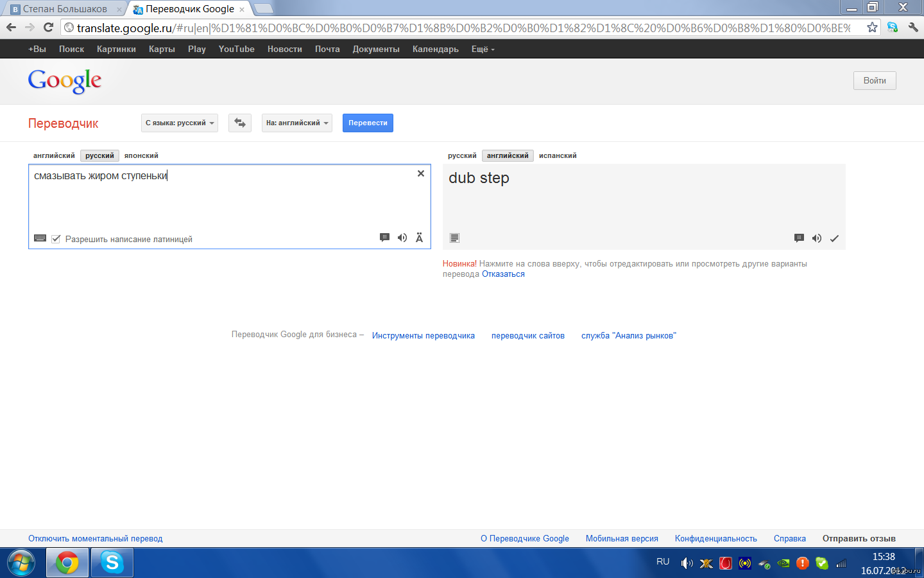This screenshot has height=578, width=924.
Task: Open example usage icon in the translation box
Action: (x=799, y=238)
